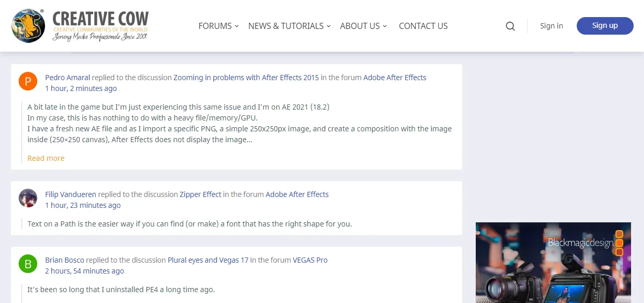Expand the NEWS & TUTORIALS menu
Image resolution: width=644 pixels, height=303 pixels.
(x=289, y=26)
